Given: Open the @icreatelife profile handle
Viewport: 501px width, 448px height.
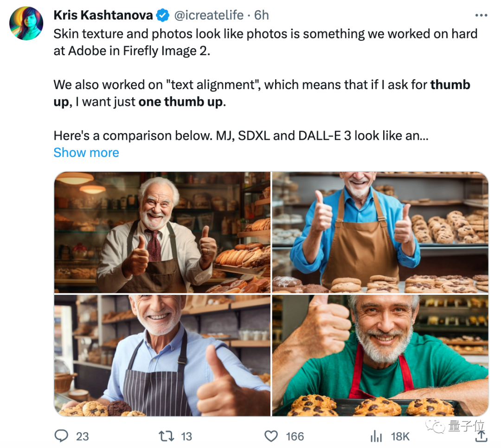Looking at the screenshot, I should pos(210,15).
